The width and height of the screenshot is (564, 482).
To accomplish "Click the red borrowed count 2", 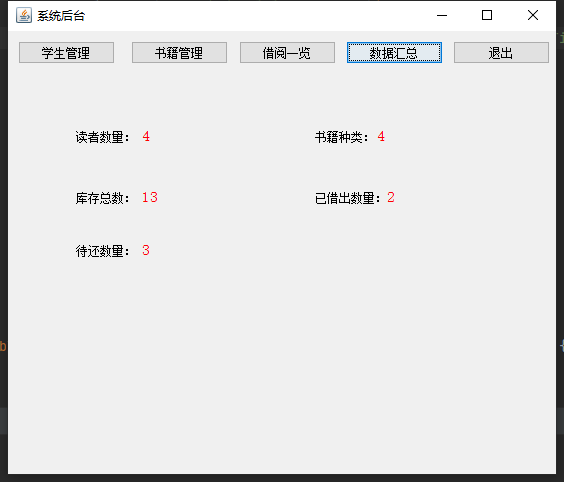I will pos(391,197).
